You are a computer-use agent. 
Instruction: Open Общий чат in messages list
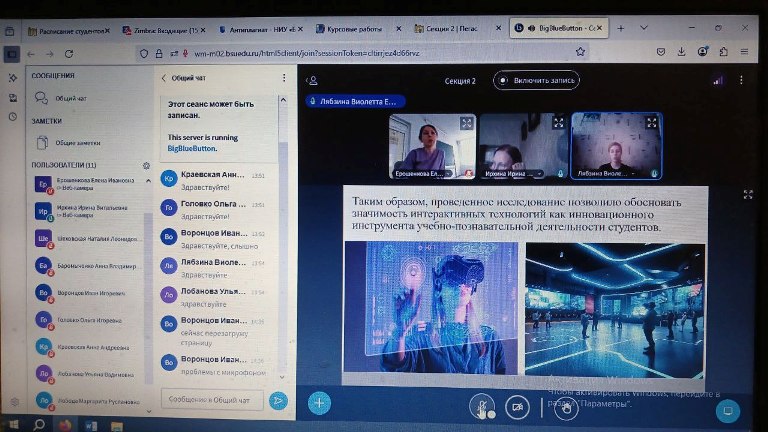coord(70,98)
